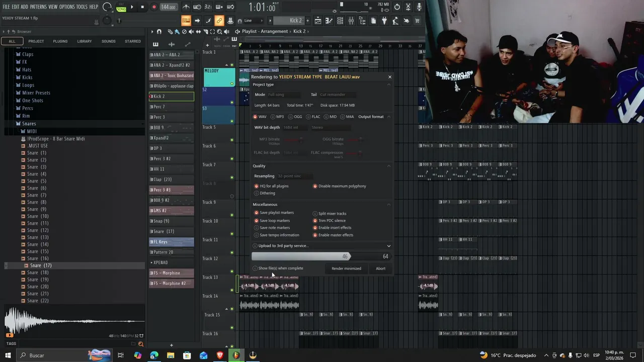Select M4A output format option
The image size is (644, 362).
pyautogui.click(x=347, y=117)
